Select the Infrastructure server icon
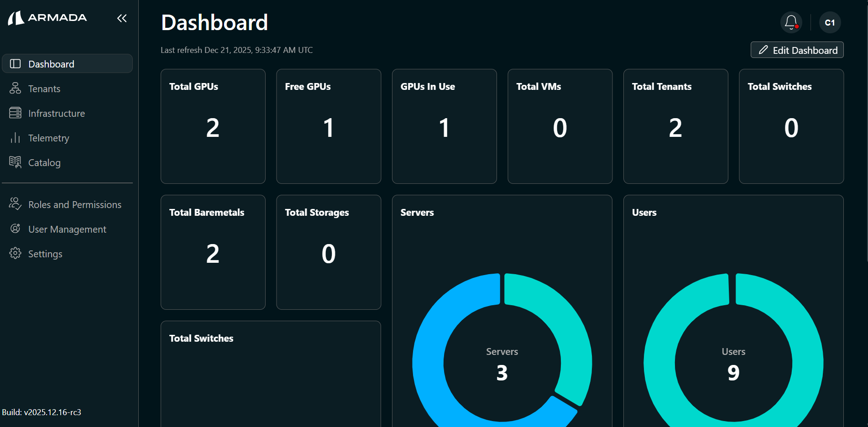Image resolution: width=868 pixels, height=427 pixels. pyautogui.click(x=15, y=113)
